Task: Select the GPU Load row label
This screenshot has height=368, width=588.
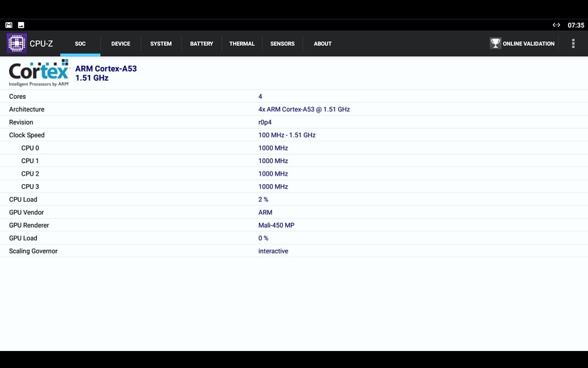Action: 23,238
